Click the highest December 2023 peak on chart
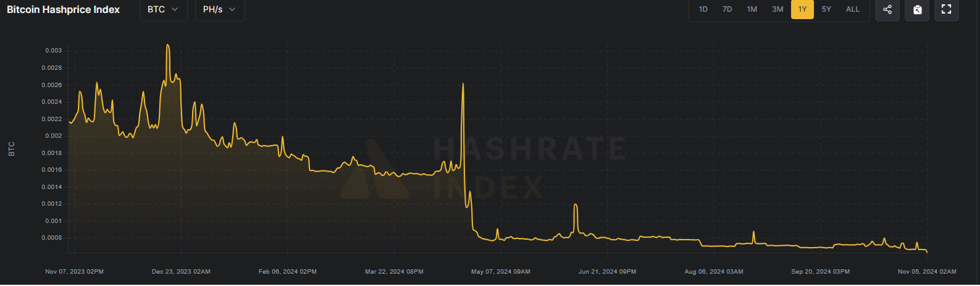980x286 pixels. point(167,45)
